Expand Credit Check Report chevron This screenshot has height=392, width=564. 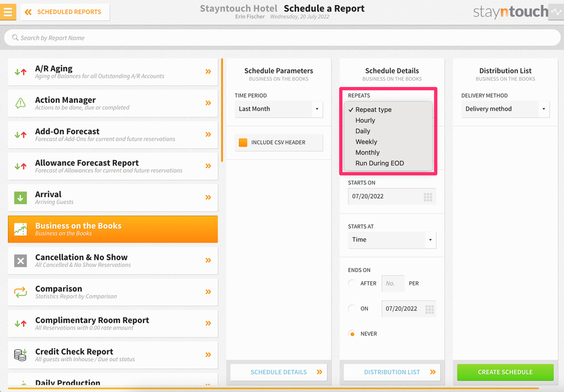(208, 355)
